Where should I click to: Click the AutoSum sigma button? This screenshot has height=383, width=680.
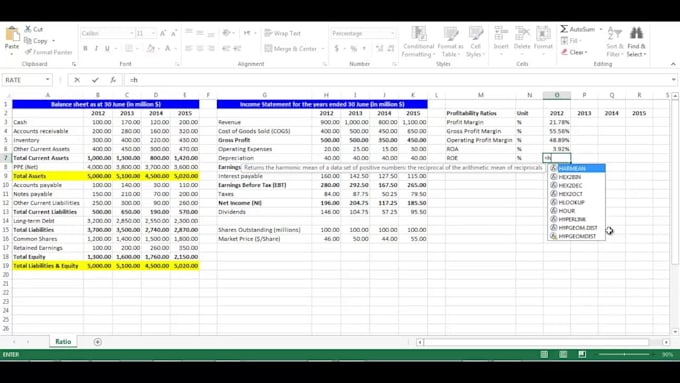[x=578, y=29]
